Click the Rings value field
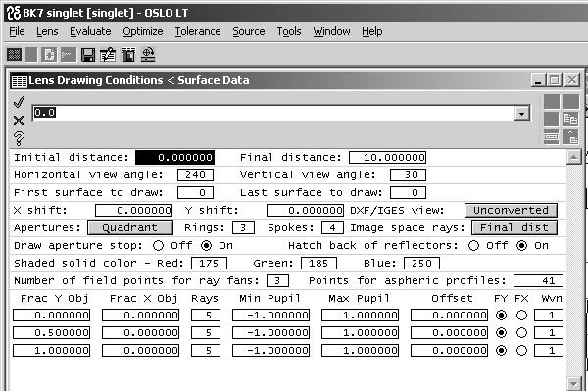The height and width of the screenshot is (391, 588). pyautogui.click(x=243, y=228)
